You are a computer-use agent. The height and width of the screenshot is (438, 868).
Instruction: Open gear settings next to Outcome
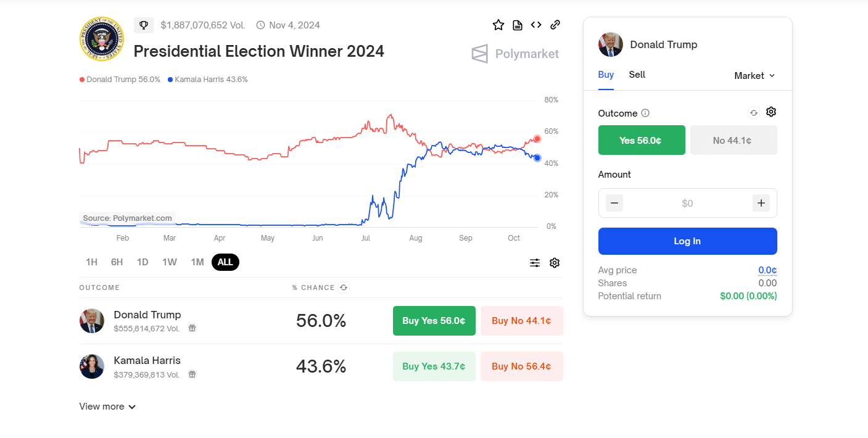(x=771, y=112)
